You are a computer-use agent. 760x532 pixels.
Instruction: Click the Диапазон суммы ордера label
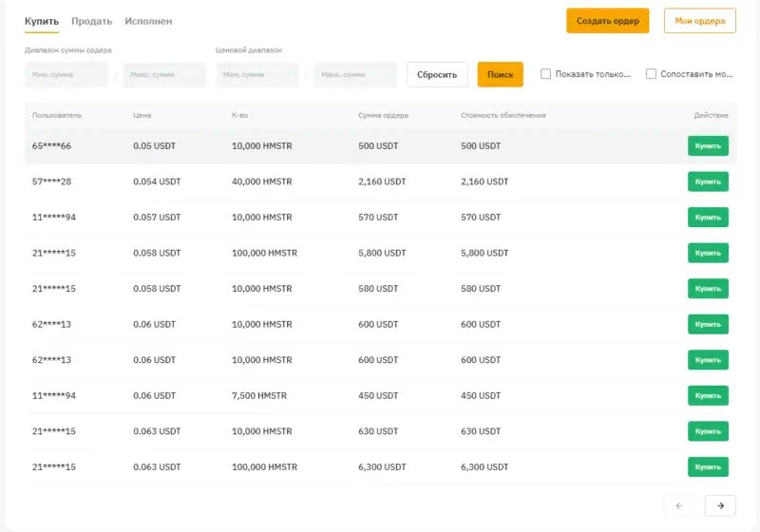(x=67, y=50)
